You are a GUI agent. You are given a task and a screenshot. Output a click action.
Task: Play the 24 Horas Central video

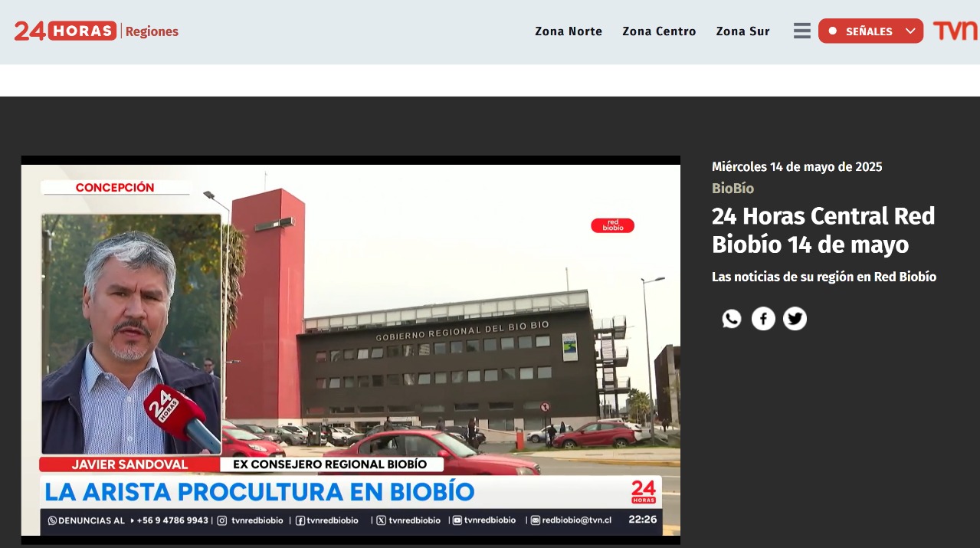(351, 350)
